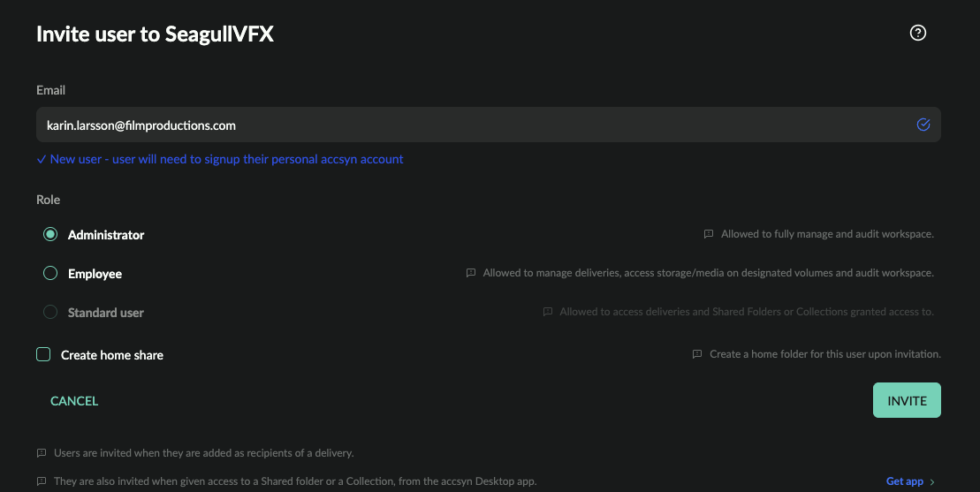This screenshot has height=492, width=980.
Task: Click into the Email input field
Action: [489, 125]
